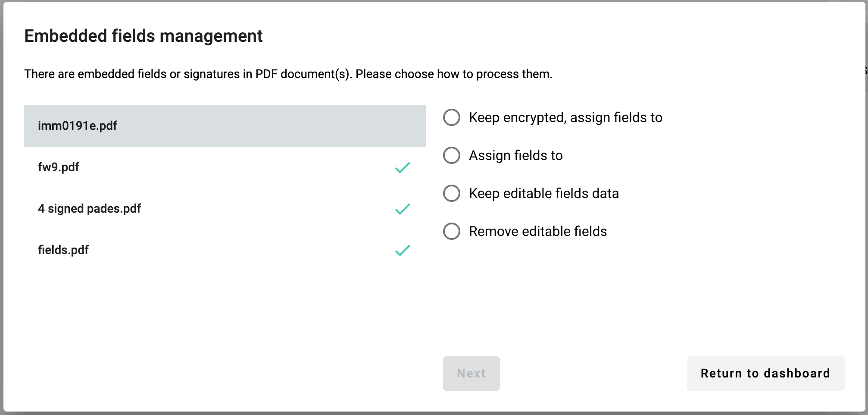Screen dimensions: 868x415
Task: Click the green checkmark beside fields.pdf
Action: click(403, 250)
